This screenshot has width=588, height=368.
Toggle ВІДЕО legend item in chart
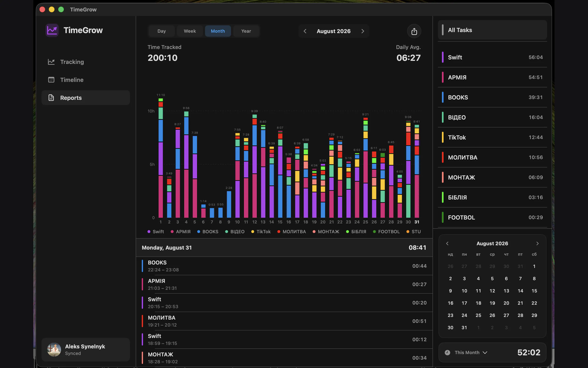pos(235,232)
